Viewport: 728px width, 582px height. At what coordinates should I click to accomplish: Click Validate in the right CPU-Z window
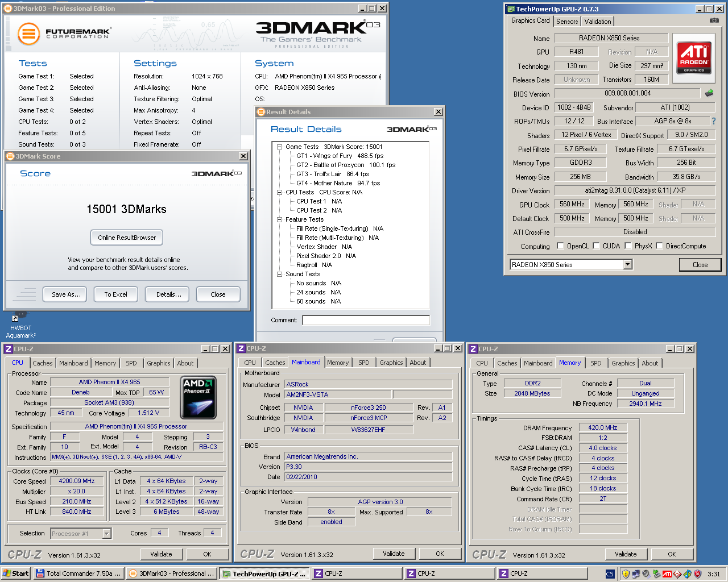(x=626, y=554)
